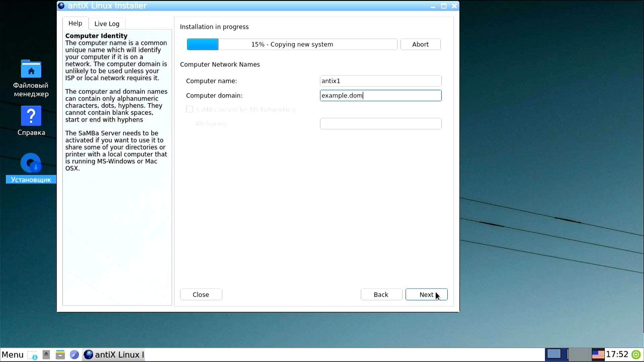Click the Close button in installer
644x362 pixels.
(201, 294)
